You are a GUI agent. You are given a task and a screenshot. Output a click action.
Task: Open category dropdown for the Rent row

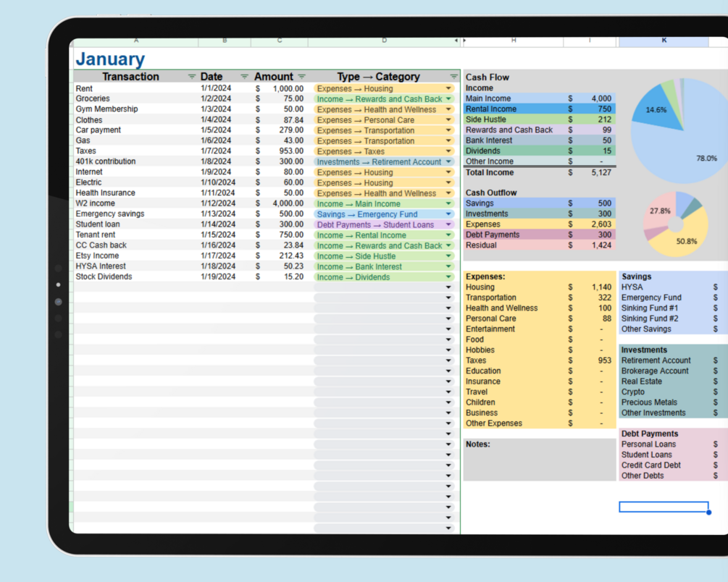[448, 88]
